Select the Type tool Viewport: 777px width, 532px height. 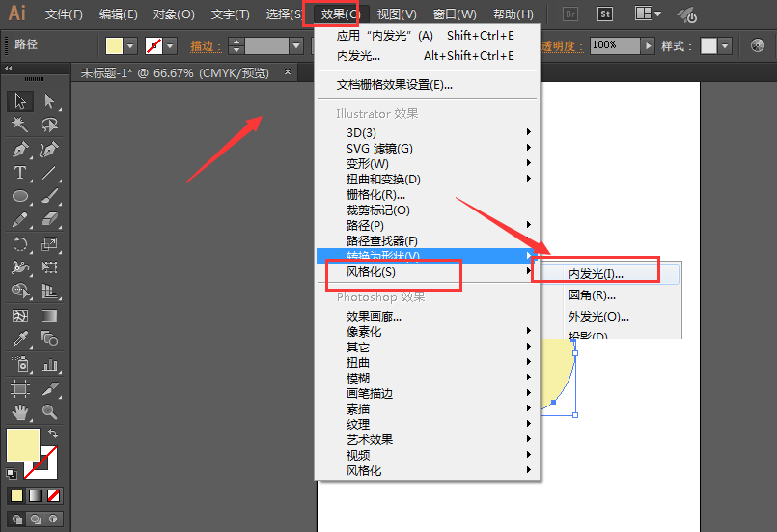pos(20,173)
